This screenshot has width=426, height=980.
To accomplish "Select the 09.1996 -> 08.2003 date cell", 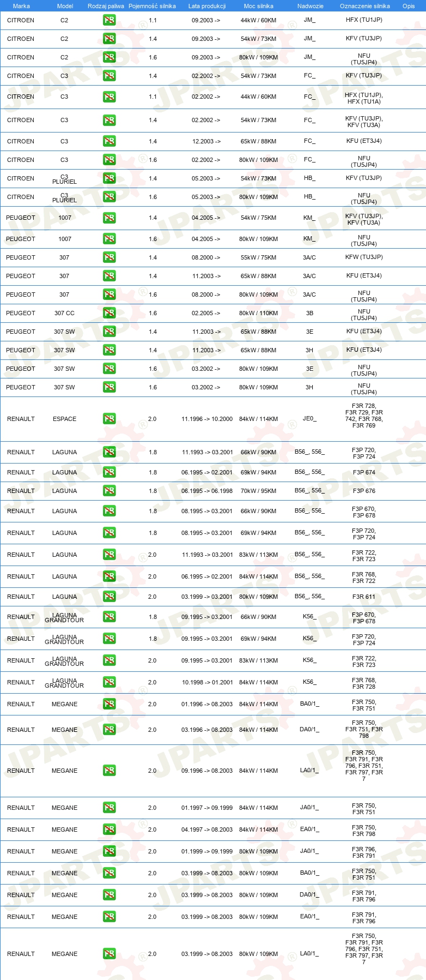I will [x=207, y=771].
